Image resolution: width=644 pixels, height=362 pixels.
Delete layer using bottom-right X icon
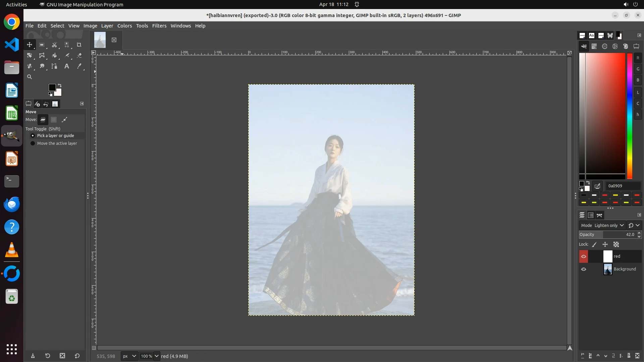[x=637, y=356]
